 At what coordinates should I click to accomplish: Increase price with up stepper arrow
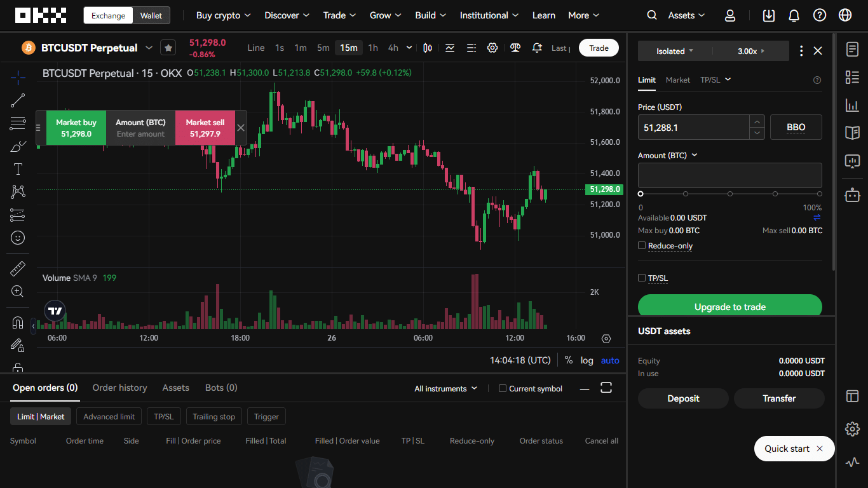click(757, 121)
